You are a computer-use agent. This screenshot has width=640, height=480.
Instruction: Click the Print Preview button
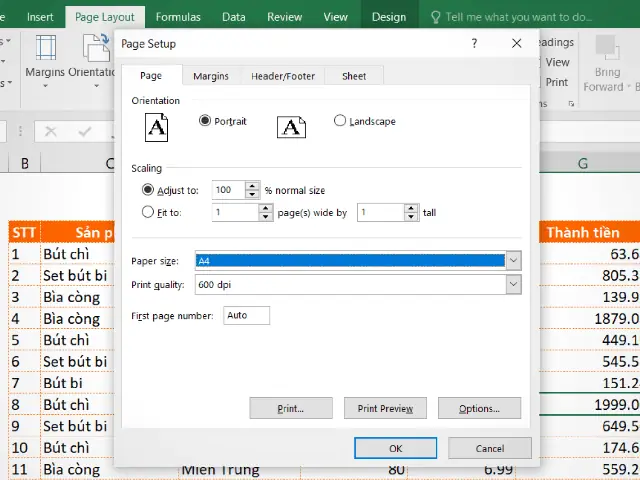point(385,408)
